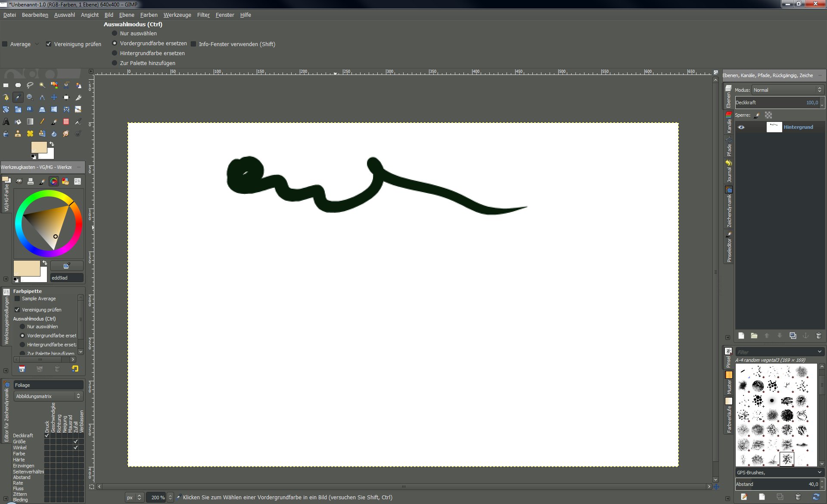Create a new layer in layers panel
Screen dimensions: 827x504
click(x=741, y=336)
